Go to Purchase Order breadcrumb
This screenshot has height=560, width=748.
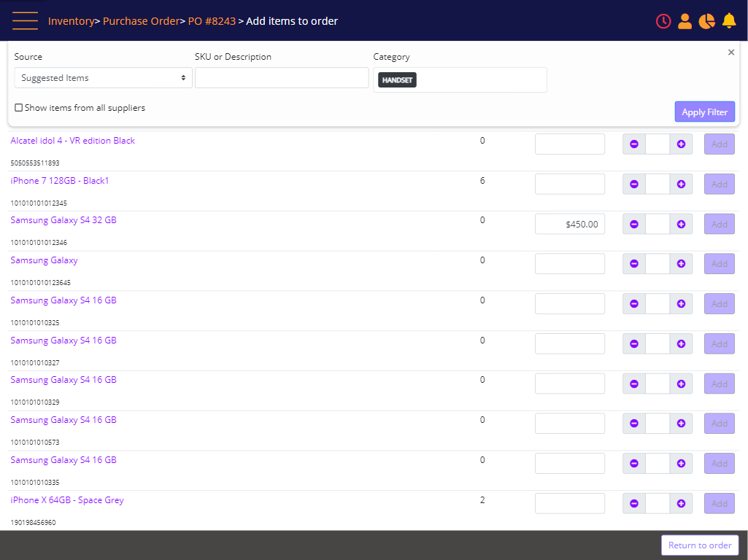point(141,21)
